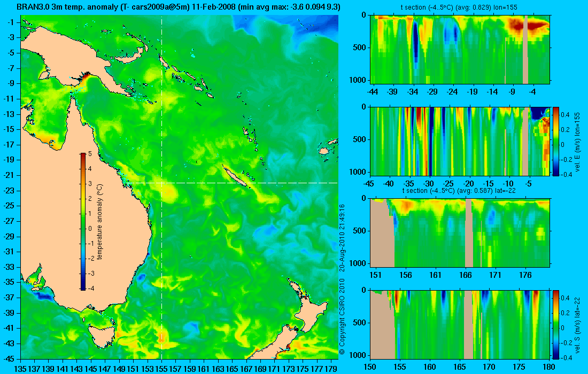Click the "180" tick under the southward velocity section

click(549, 367)
